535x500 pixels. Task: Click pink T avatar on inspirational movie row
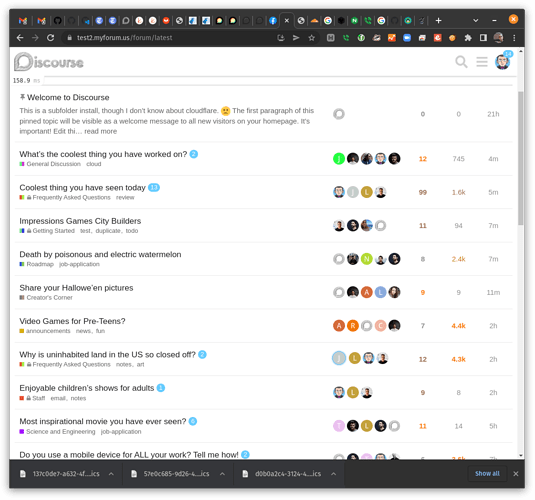[x=339, y=426]
